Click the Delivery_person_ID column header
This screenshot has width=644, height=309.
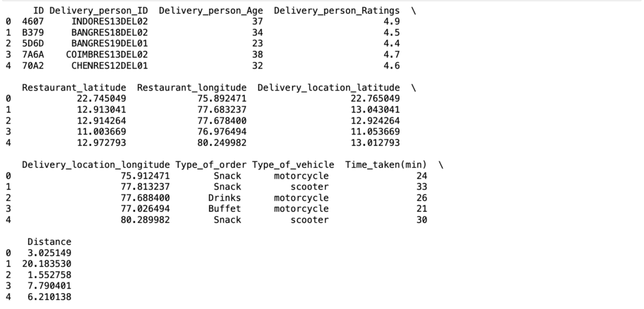click(99, 11)
